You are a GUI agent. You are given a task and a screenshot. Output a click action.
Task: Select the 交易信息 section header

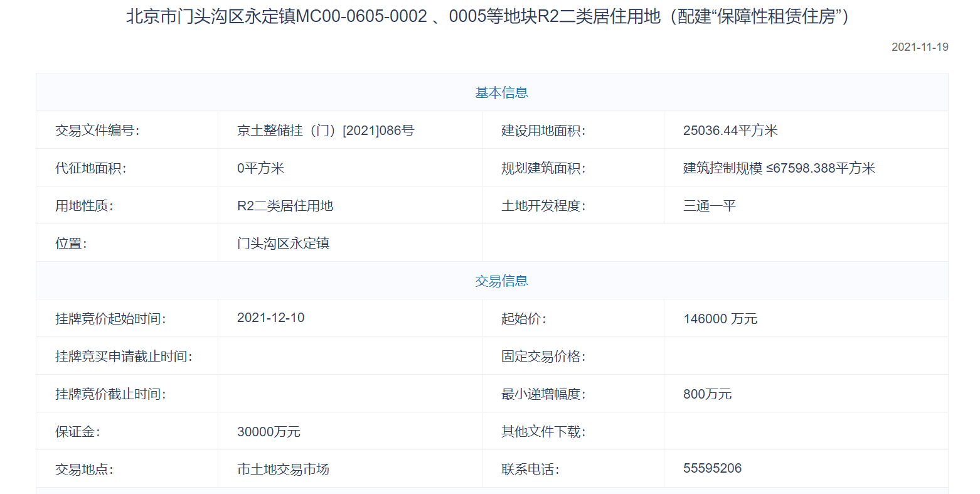pyautogui.click(x=501, y=281)
